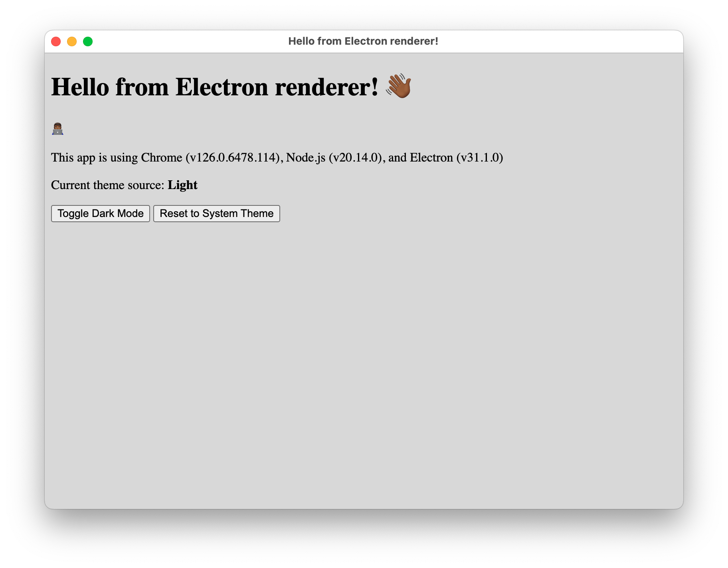
Task: Click the word 'Node.js' in the paragraph
Action: coord(306,158)
